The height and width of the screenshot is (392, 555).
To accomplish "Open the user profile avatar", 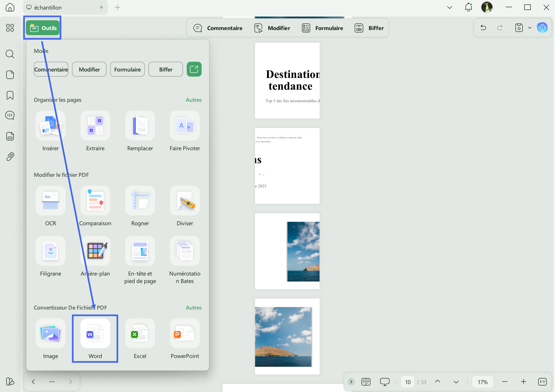I will pos(487,7).
